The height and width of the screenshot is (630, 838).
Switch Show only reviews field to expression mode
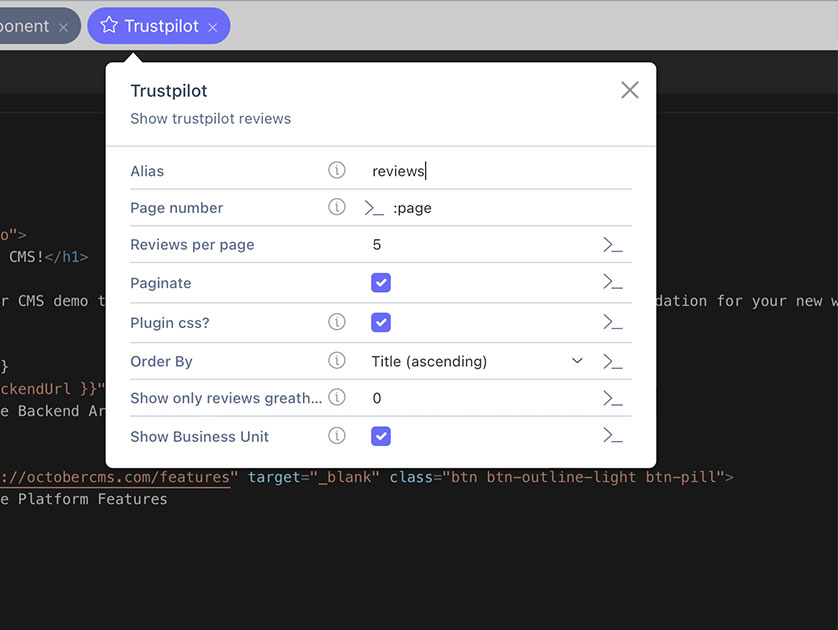pyautogui.click(x=612, y=398)
